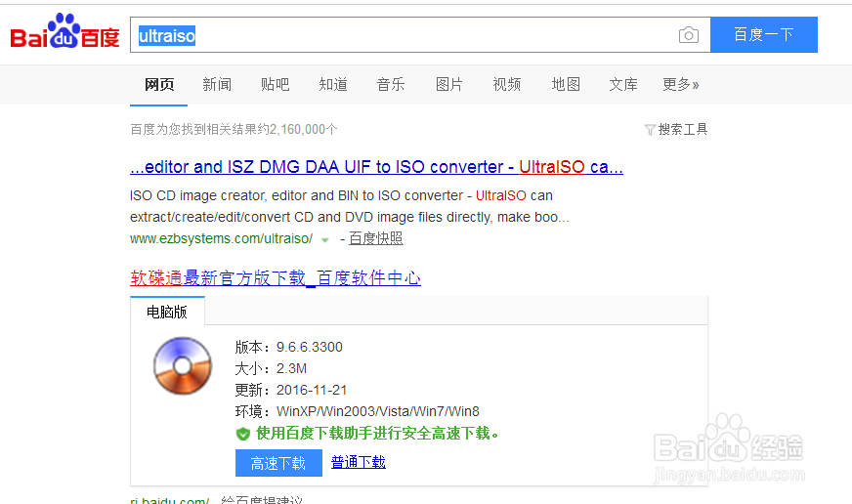This screenshot has height=504, width=852.
Task: Open the 视频 tab
Action: click(506, 84)
